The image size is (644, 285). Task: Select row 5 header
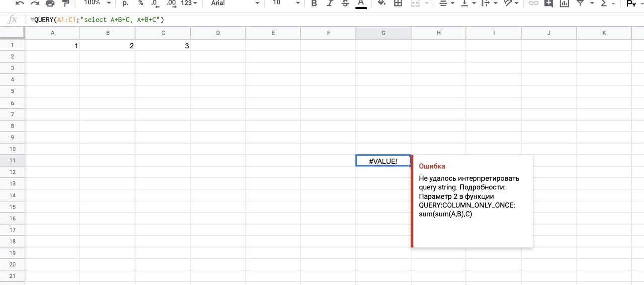12,91
